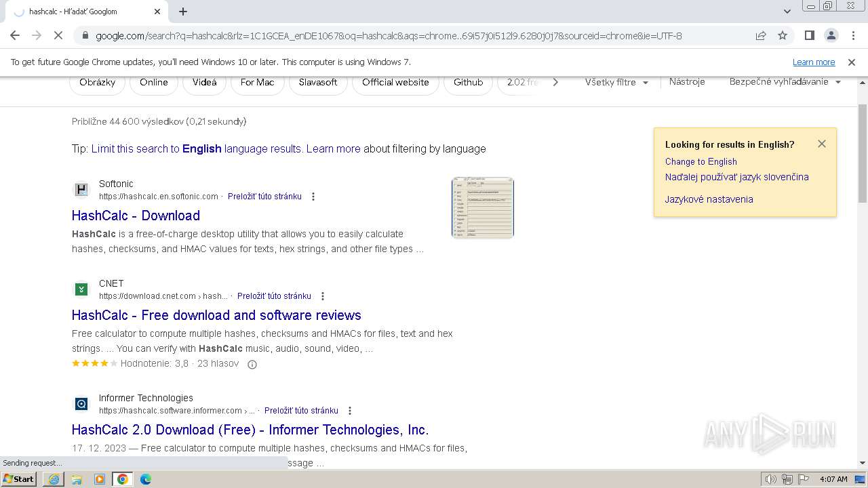868x488 pixels.
Task: Translate the Informer result page
Action: tap(301, 411)
